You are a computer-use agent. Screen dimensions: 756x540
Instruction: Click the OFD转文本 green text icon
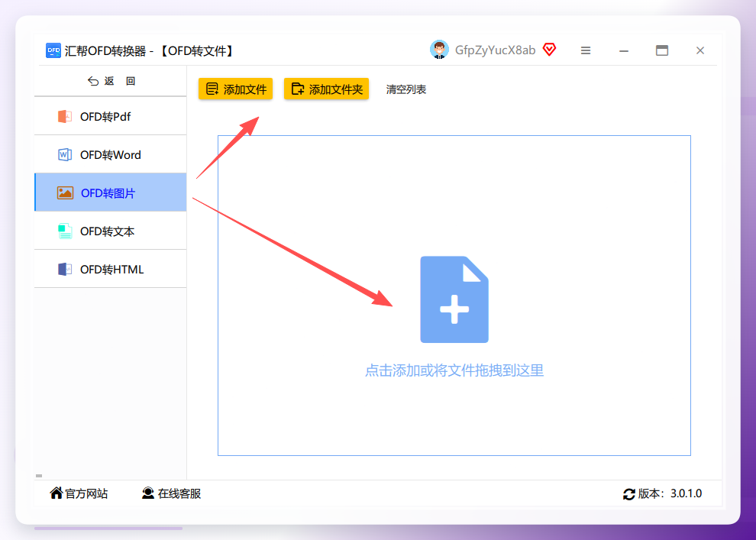click(x=65, y=231)
